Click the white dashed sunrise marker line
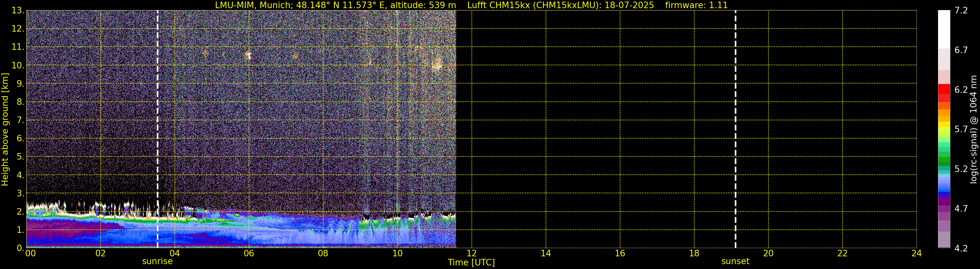Image resolution: width=980 pixels, height=269 pixels. click(157, 129)
